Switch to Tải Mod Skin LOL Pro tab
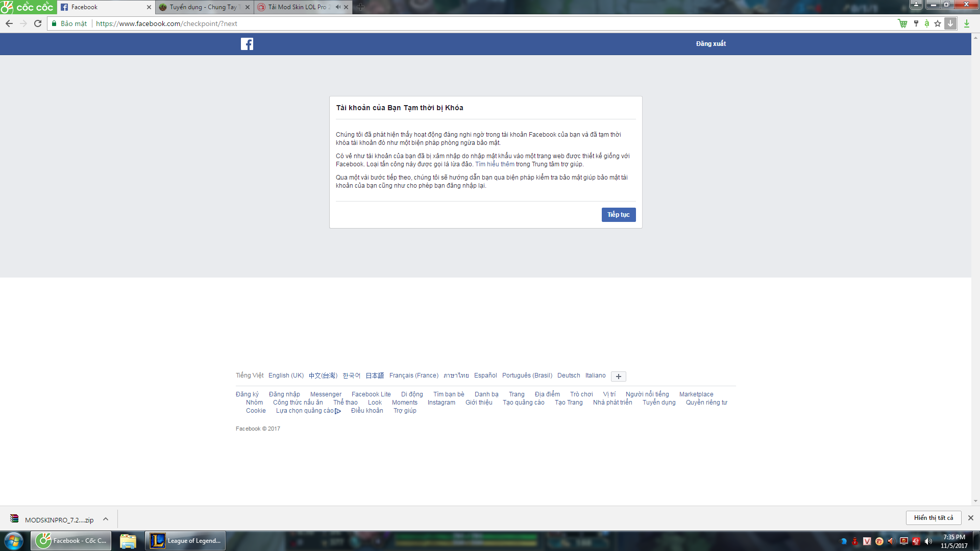Viewport: 980px width, 551px height. click(x=297, y=7)
